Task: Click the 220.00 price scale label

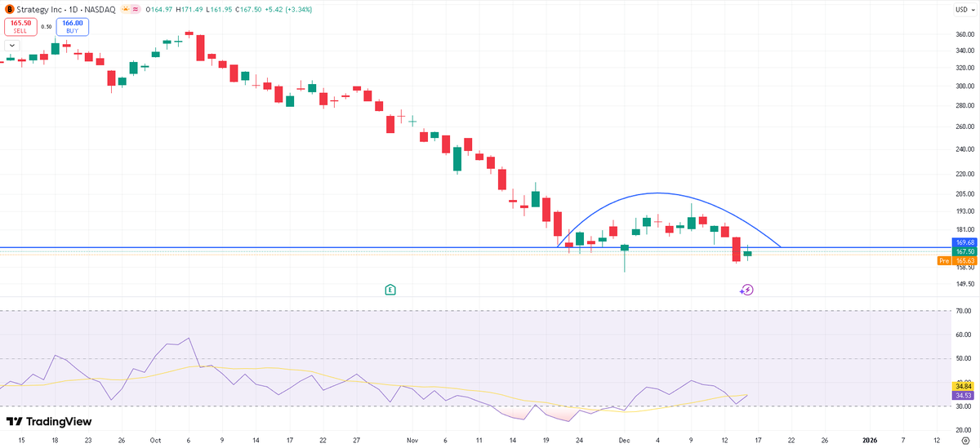Action: (964, 174)
